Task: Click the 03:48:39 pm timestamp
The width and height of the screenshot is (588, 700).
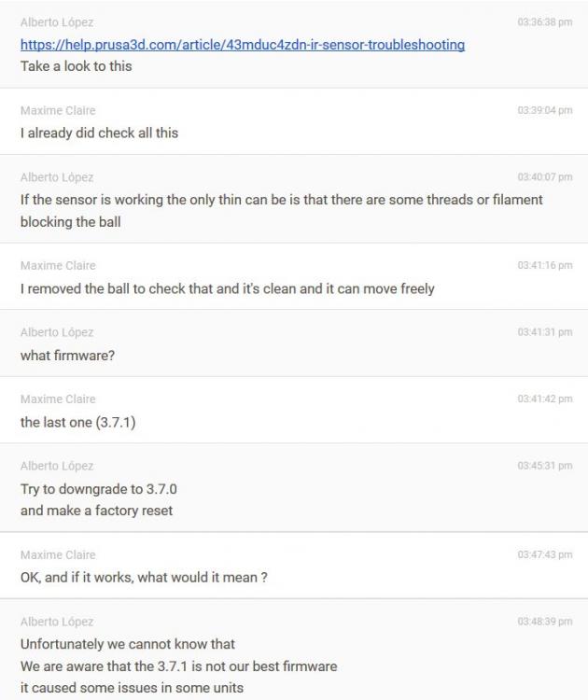Action: pyautogui.click(x=544, y=622)
